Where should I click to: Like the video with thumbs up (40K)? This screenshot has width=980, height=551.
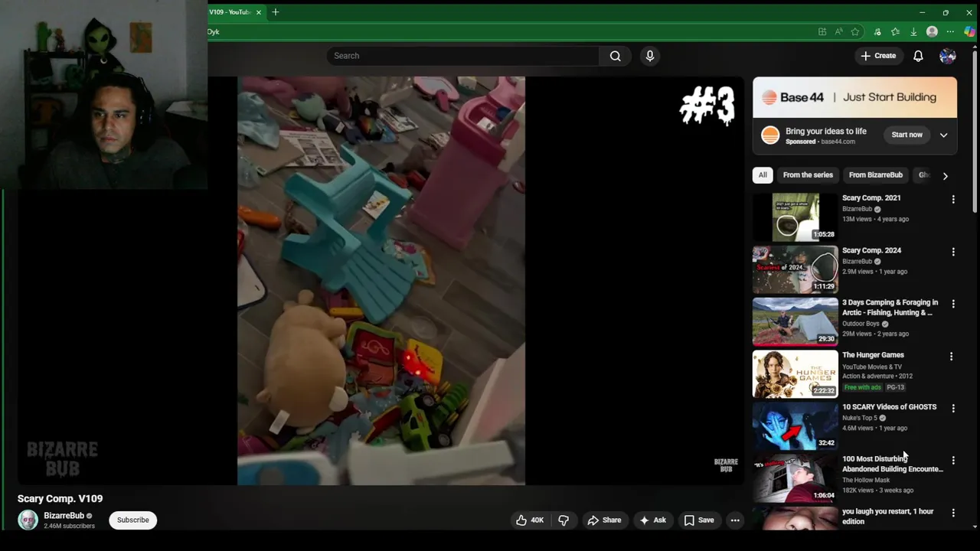point(530,520)
